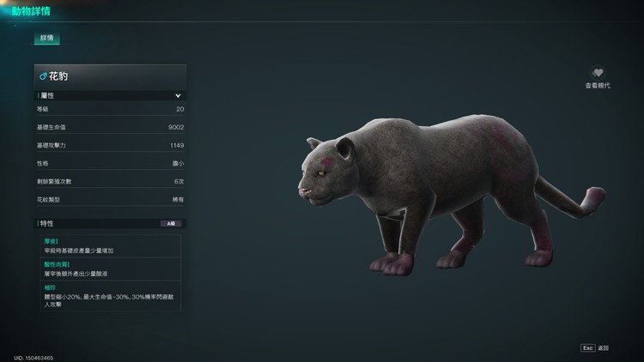644x362 pixels.
Task: Click the A級 trait grade badge
Action: tap(171, 223)
